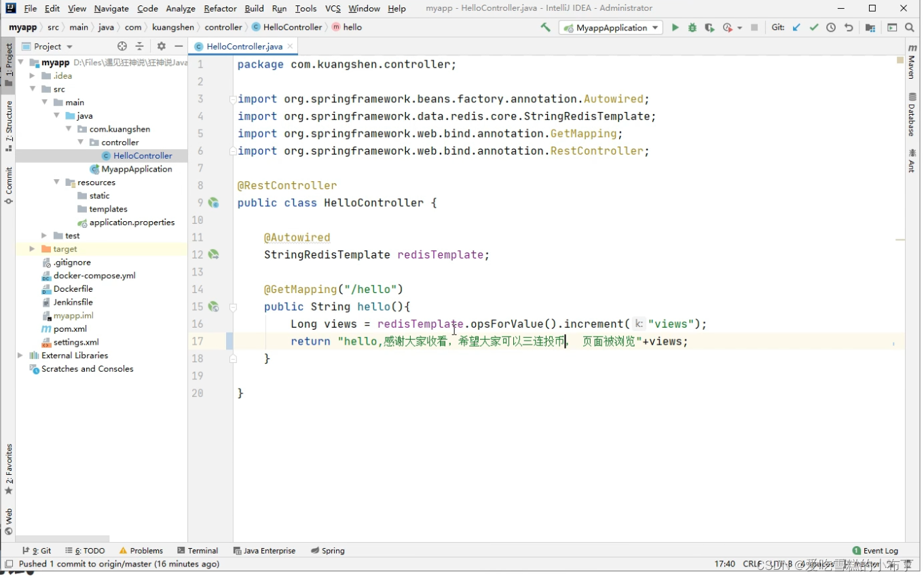Expand External Libraries node arrow

coord(20,355)
